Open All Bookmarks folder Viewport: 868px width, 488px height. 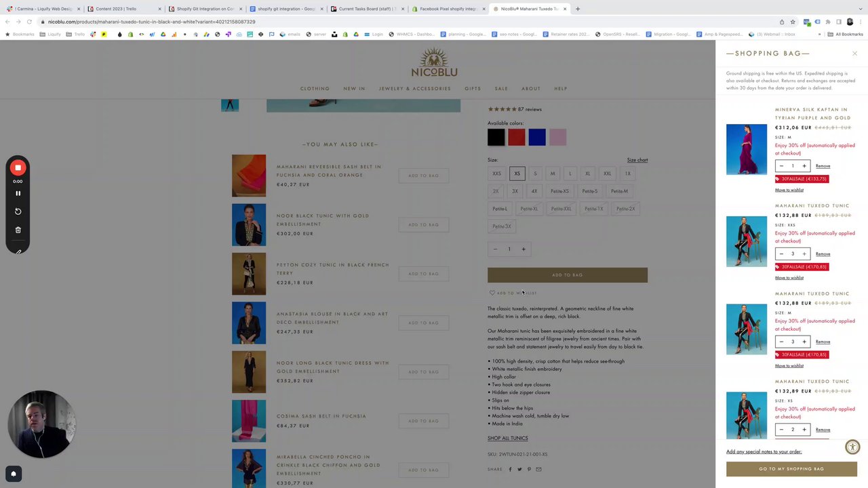tap(846, 34)
